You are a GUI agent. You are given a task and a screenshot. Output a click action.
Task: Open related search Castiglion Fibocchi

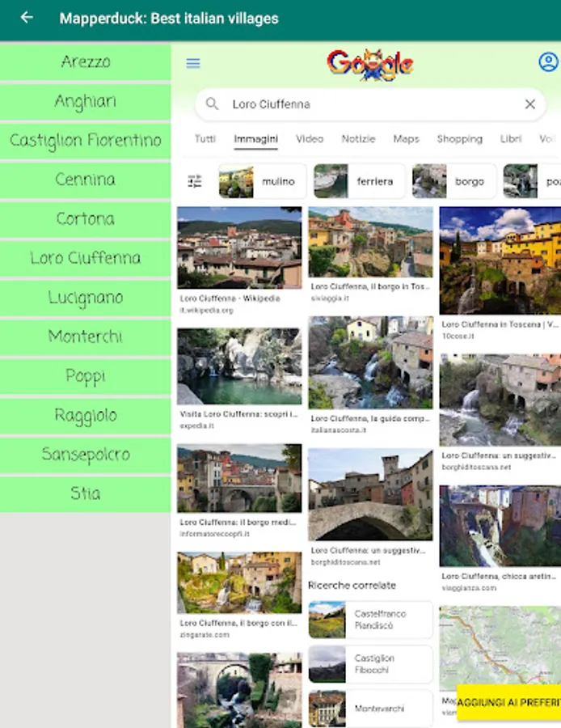tap(370, 664)
